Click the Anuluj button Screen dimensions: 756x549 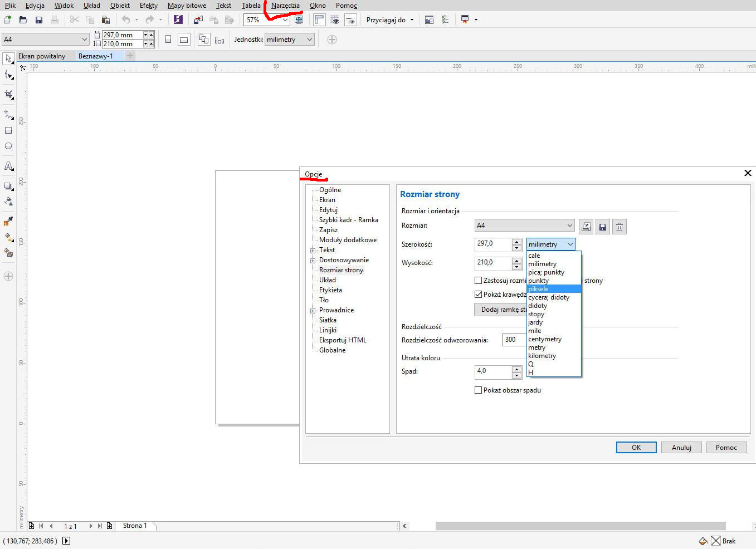click(681, 448)
